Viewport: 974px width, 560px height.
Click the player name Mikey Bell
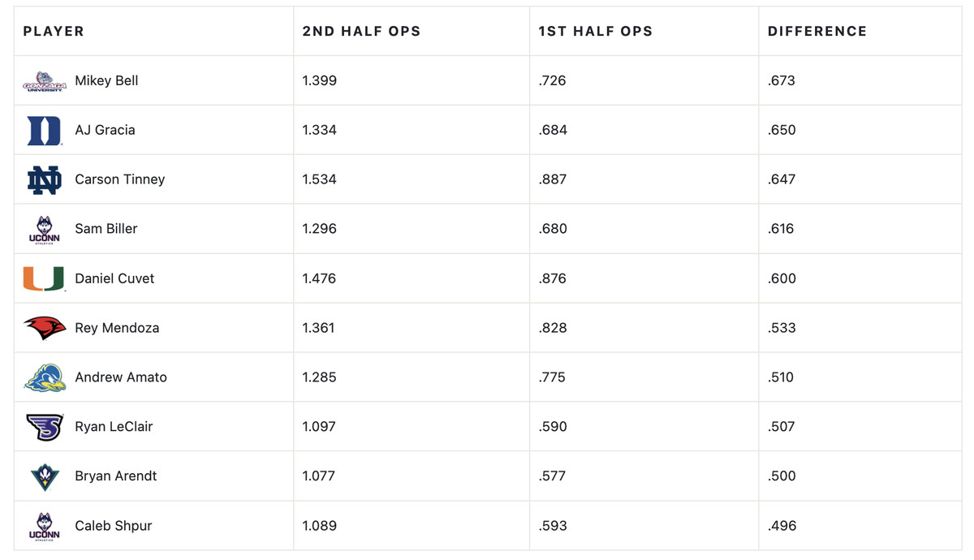pyautogui.click(x=106, y=81)
